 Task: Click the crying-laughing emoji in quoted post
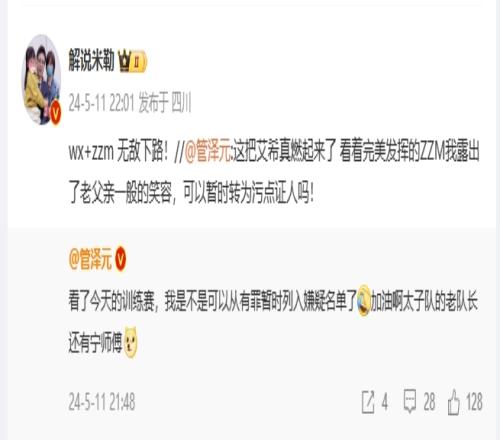[364, 301]
